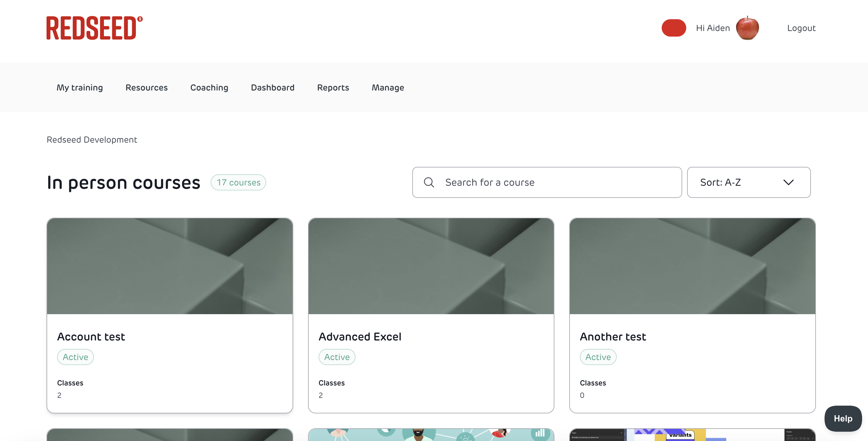Open the Advanced Excel course title
The width and height of the screenshot is (868, 441).
tap(360, 336)
